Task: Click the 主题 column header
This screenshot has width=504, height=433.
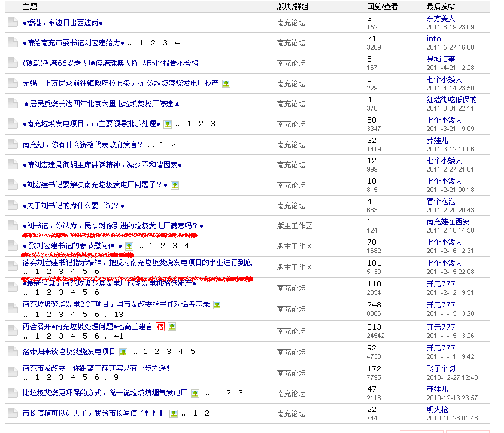Action: coord(29,7)
